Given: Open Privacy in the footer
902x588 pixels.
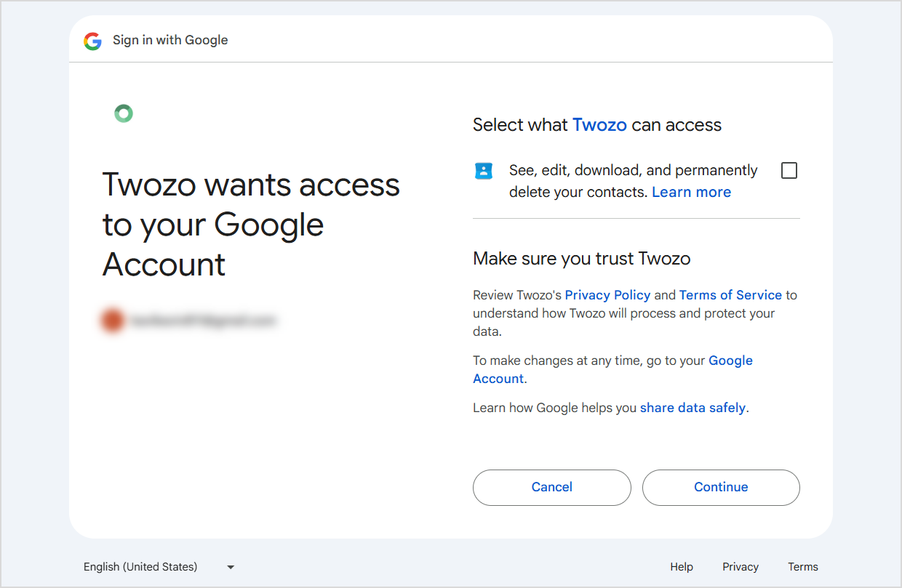Looking at the screenshot, I should [741, 567].
